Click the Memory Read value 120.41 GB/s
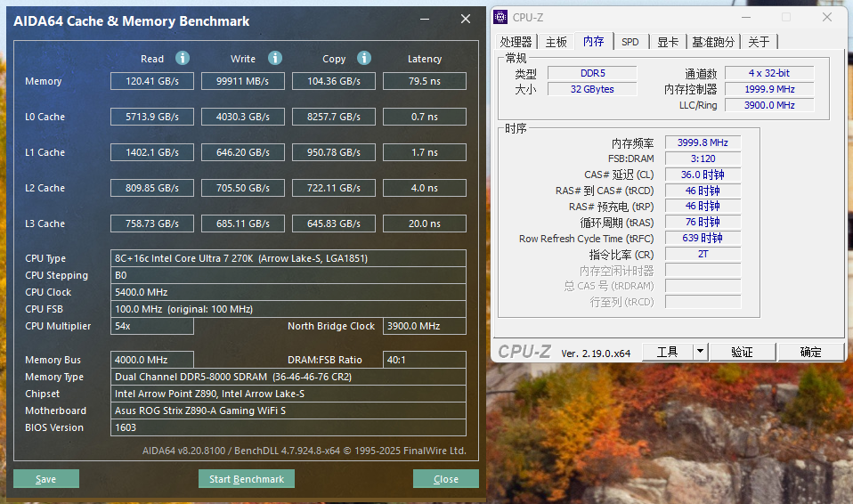 pyautogui.click(x=151, y=81)
